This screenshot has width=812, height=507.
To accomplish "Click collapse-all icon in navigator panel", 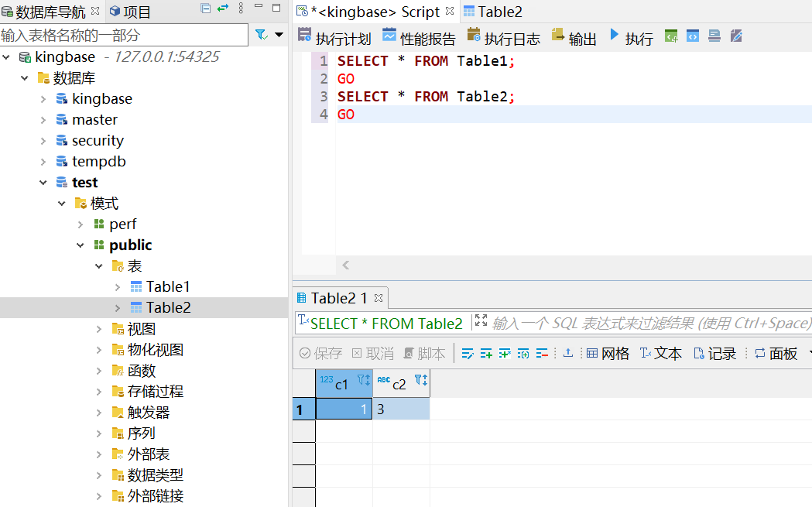I will 205,9.
